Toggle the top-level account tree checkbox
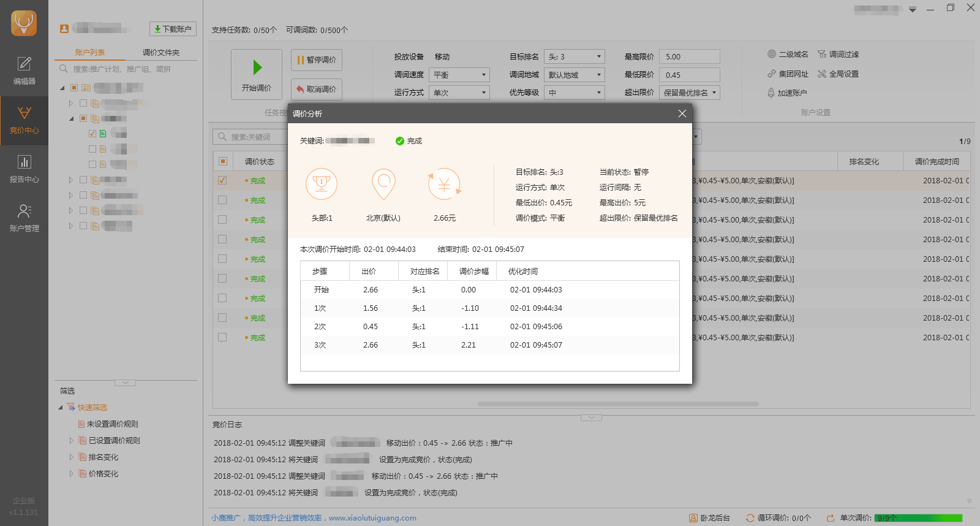 (74, 88)
